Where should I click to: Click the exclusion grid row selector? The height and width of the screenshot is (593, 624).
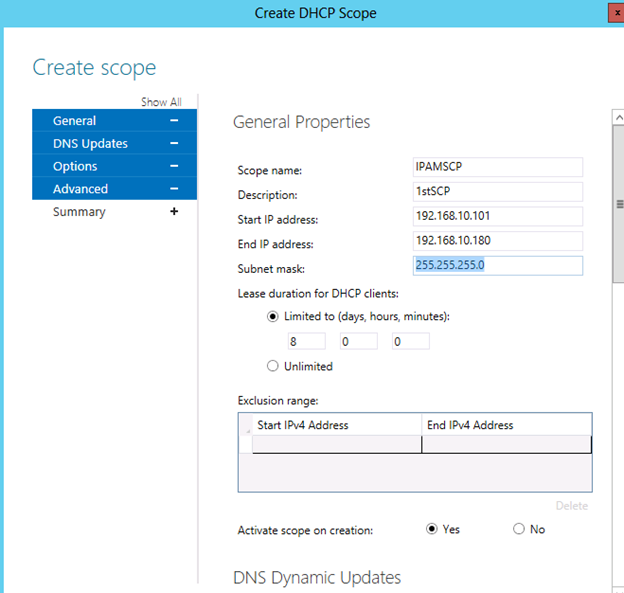pos(246,444)
